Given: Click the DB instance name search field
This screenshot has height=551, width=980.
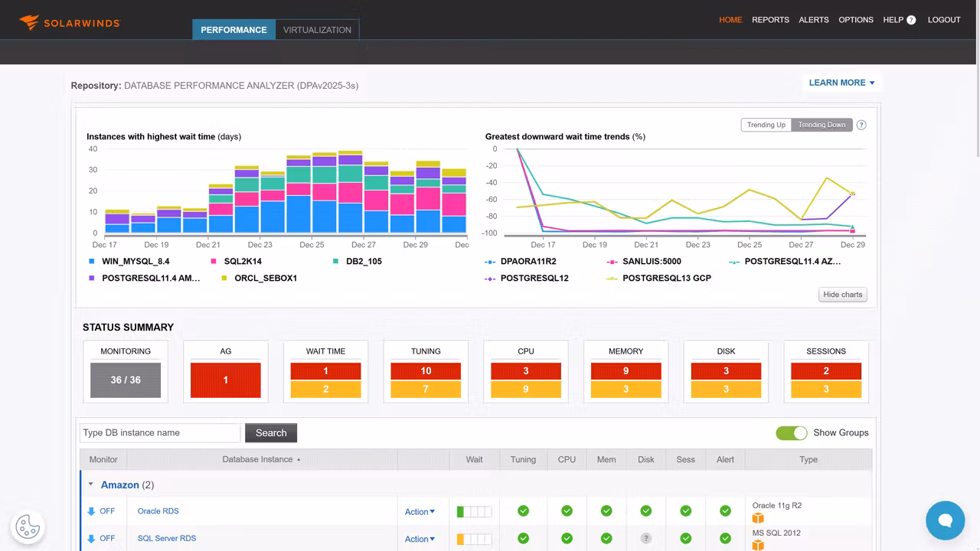Looking at the screenshot, I should [x=159, y=432].
